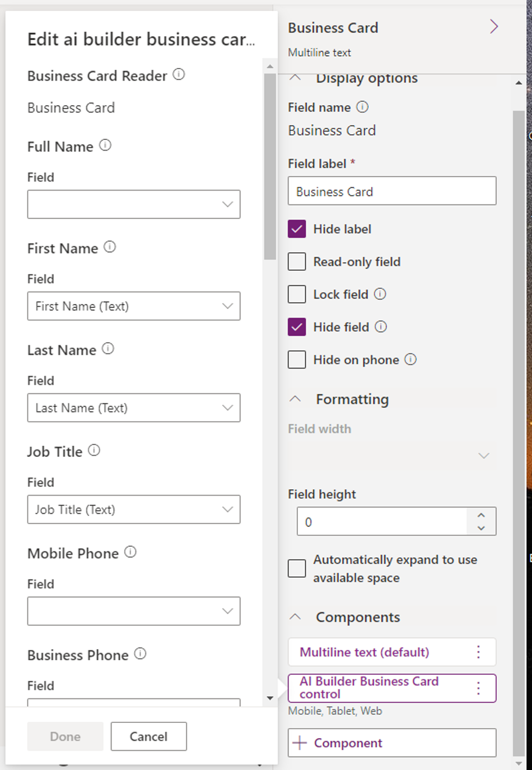Uncheck the Hide label checkbox
Image resolution: width=532 pixels, height=770 pixels.
click(297, 228)
